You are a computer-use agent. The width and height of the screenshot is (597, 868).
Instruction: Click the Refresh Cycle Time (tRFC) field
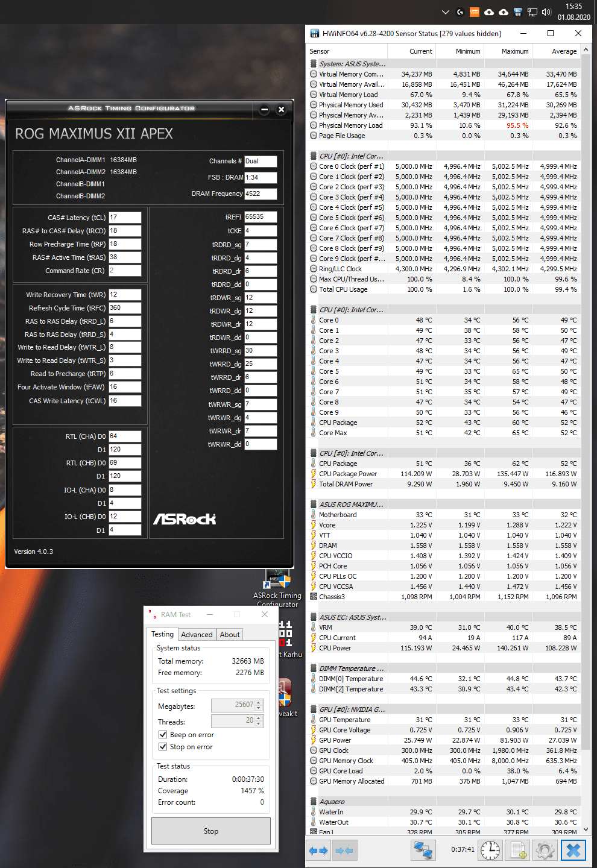point(125,308)
